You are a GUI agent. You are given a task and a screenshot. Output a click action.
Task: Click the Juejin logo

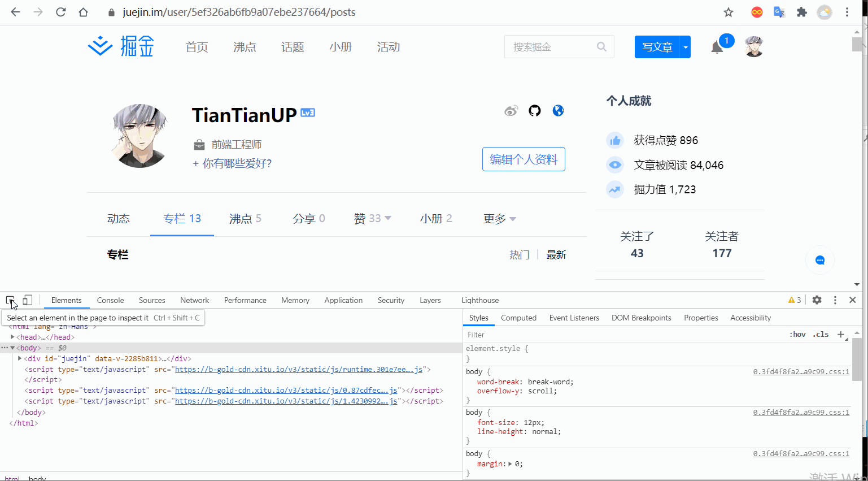(121, 46)
